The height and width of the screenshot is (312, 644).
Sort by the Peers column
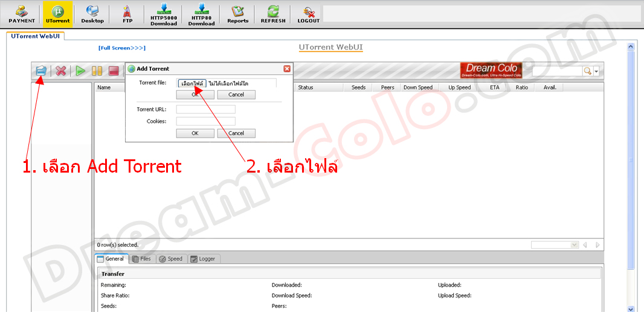tap(387, 88)
